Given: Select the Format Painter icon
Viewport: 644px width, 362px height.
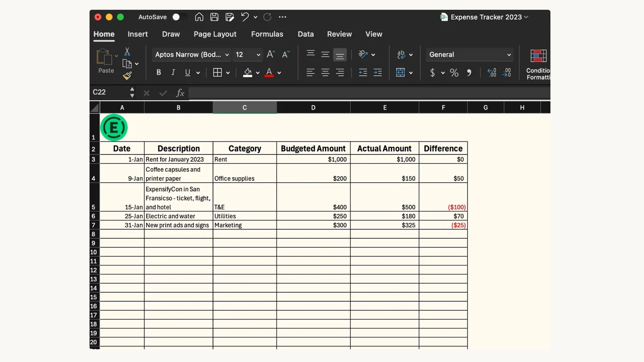Looking at the screenshot, I should point(127,75).
